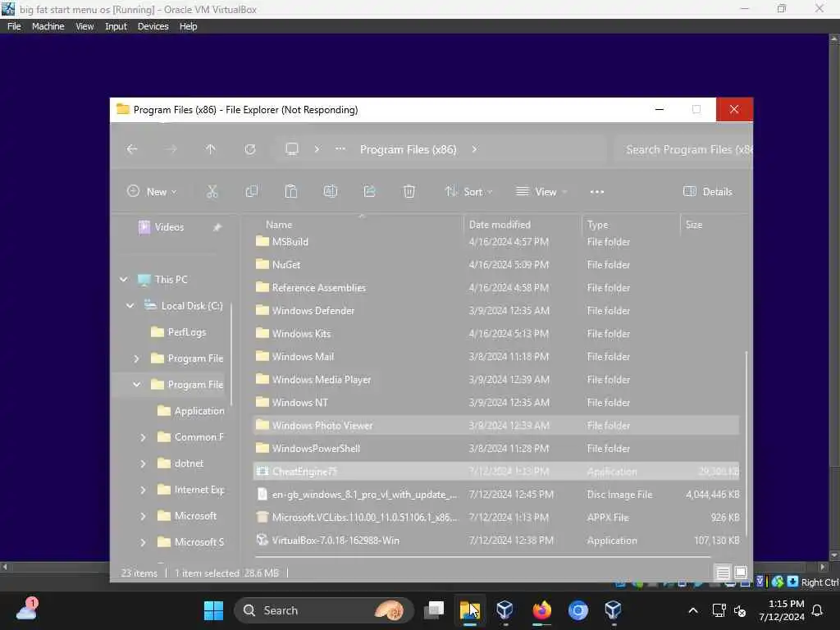Image resolution: width=840 pixels, height=630 pixels.
Task: Sort by the Size column header
Action: tap(694, 225)
